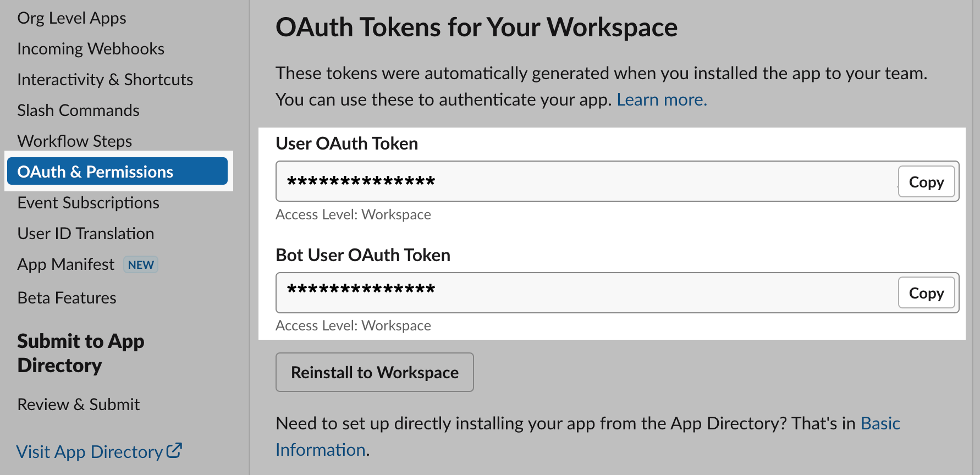
Task: Open the App Manifest page
Action: [65, 264]
